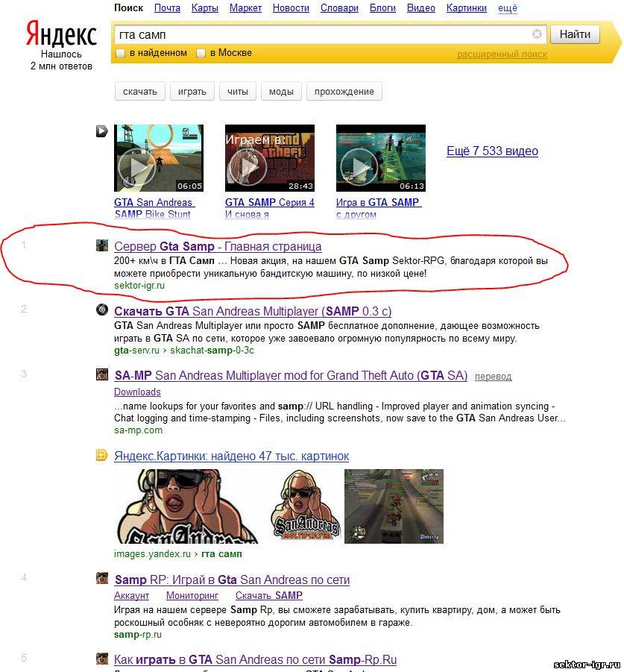Click the favicon beside 'Как играть в GTA San Andreas'

(102, 659)
